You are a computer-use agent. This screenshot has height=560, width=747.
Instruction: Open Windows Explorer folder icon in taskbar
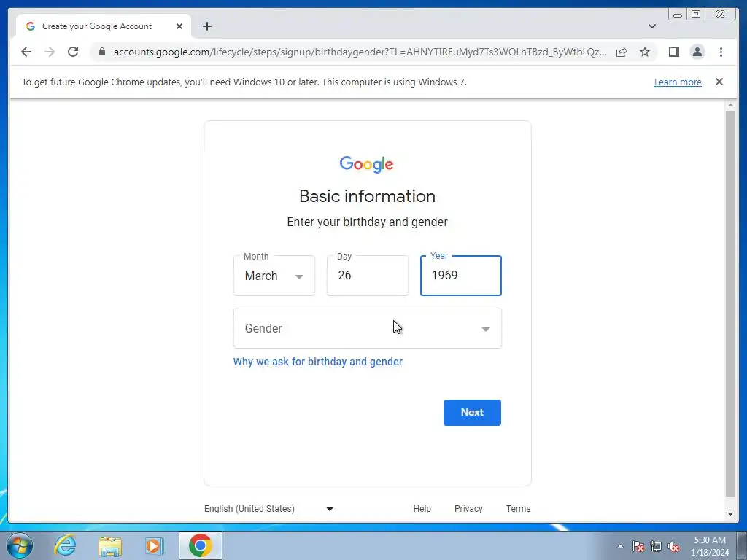pos(110,546)
